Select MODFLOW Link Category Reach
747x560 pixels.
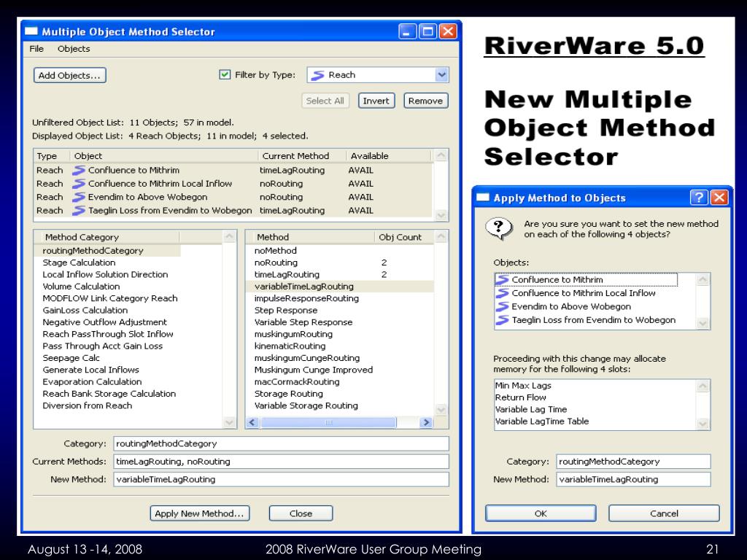coord(110,298)
